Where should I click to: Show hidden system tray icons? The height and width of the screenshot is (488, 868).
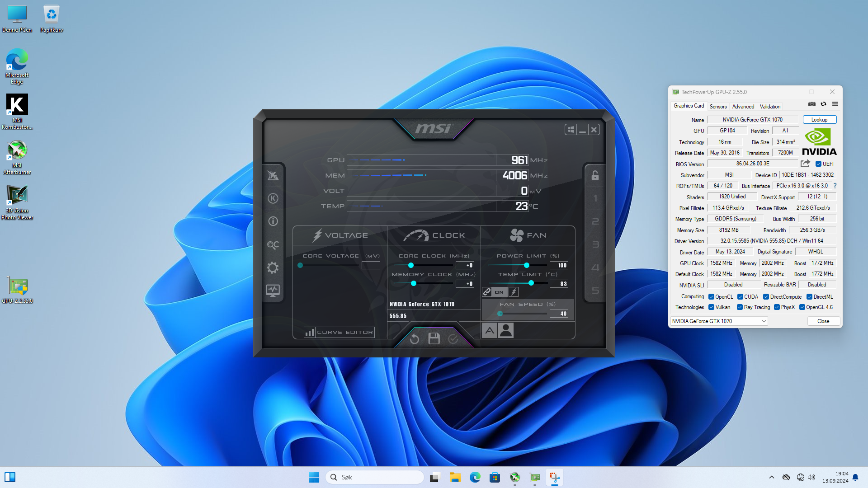(x=771, y=477)
